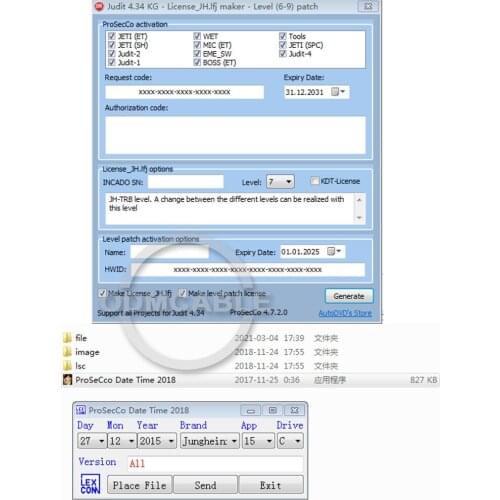Click the Send button

tap(205, 485)
